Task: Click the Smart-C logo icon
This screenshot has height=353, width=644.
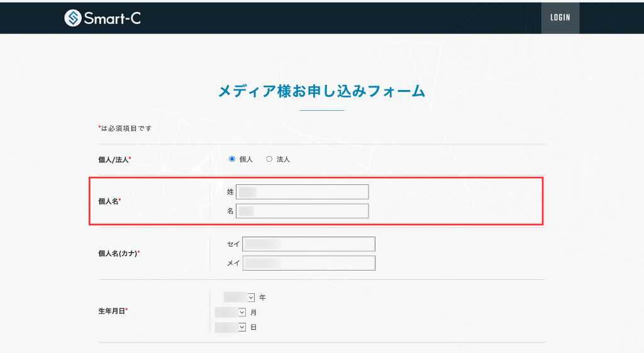Action: [x=73, y=18]
